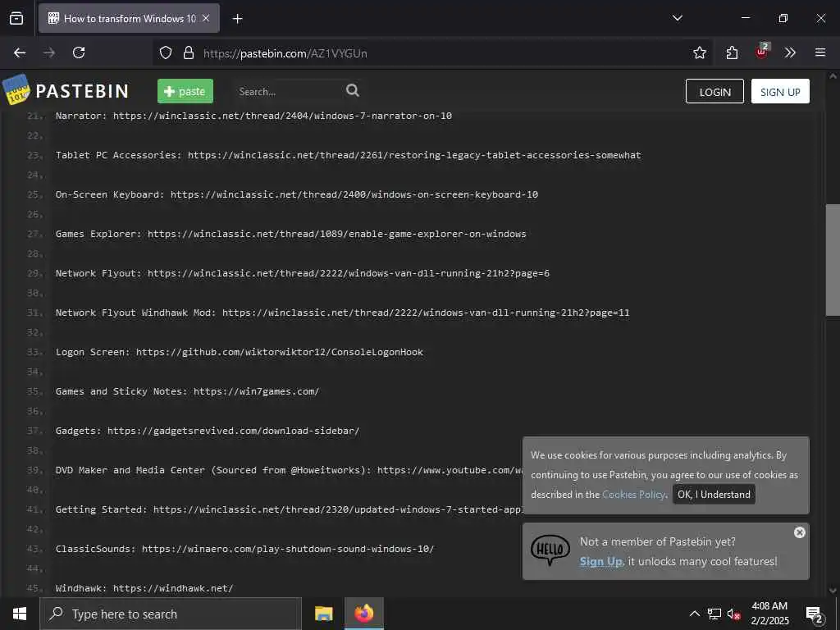This screenshot has width=840, height=630.
Task: Expand the list all tabs chevron
Action: click(x=677, y=18)
